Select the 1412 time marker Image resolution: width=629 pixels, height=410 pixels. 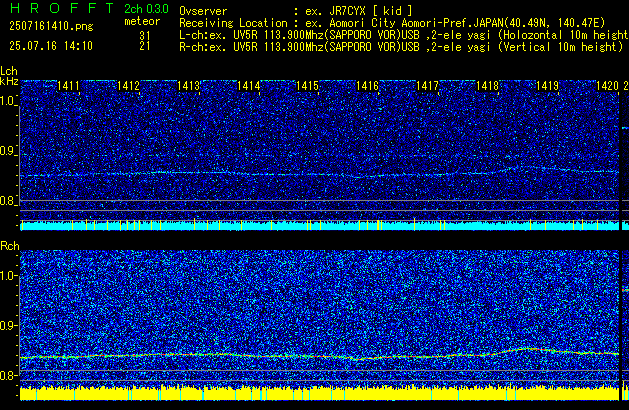pos(128,86)
